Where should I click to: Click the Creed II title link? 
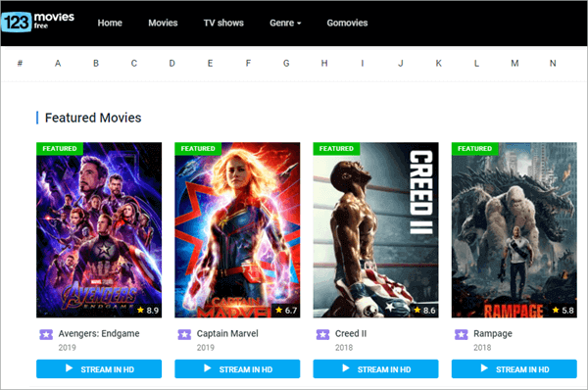coord(351,333)
